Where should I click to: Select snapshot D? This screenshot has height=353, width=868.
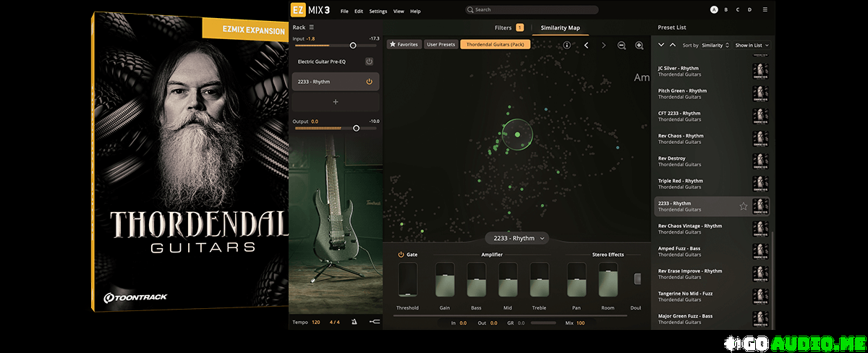749,9
